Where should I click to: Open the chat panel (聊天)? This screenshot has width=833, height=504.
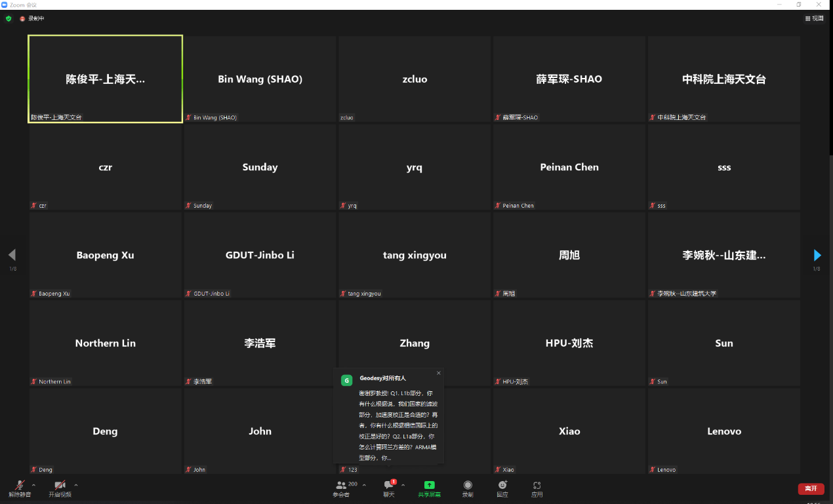tap(389, 487)
